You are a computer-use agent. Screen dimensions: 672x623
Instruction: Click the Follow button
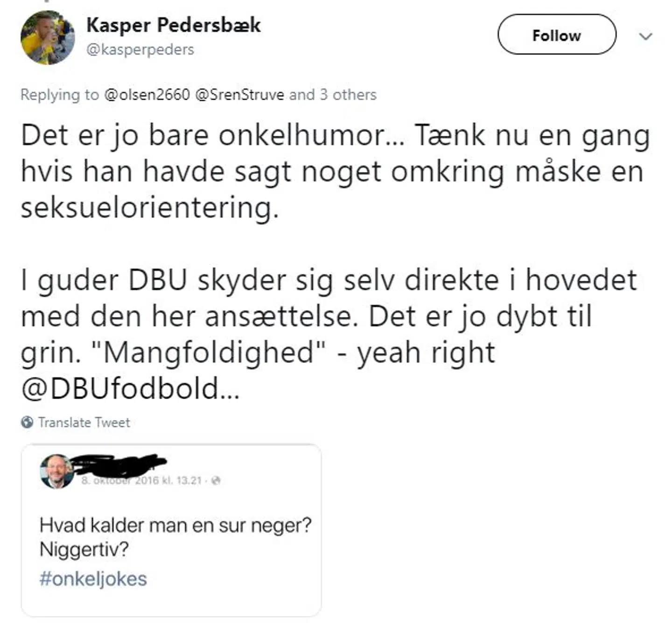pos(556,35)
